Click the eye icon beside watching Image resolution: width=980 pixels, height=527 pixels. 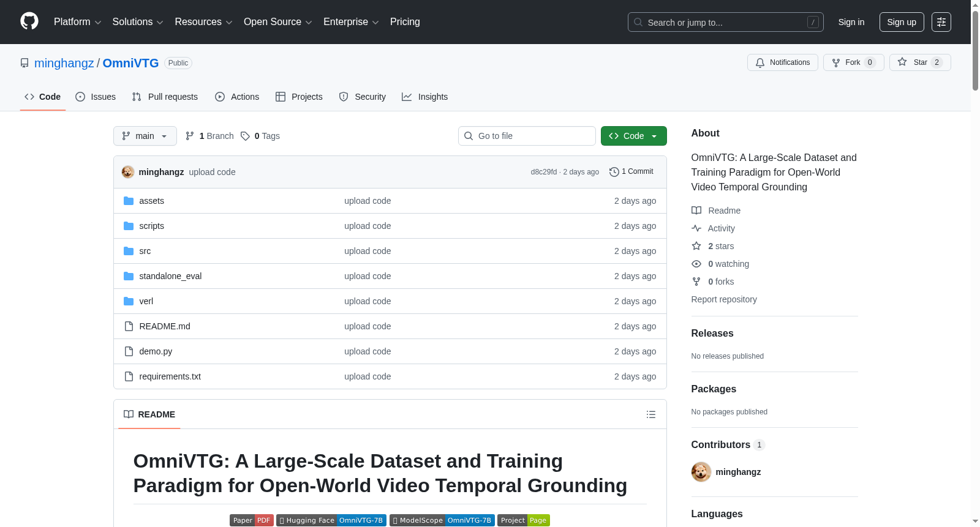pos(696,264)
